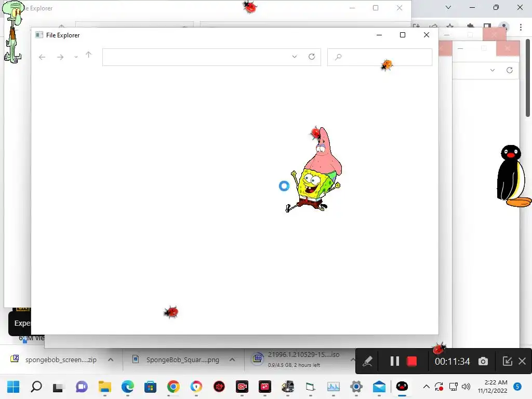This screenshot has width=532, height=399.
Task: Open notification center badge showing 5
Action: pos(517,387)
